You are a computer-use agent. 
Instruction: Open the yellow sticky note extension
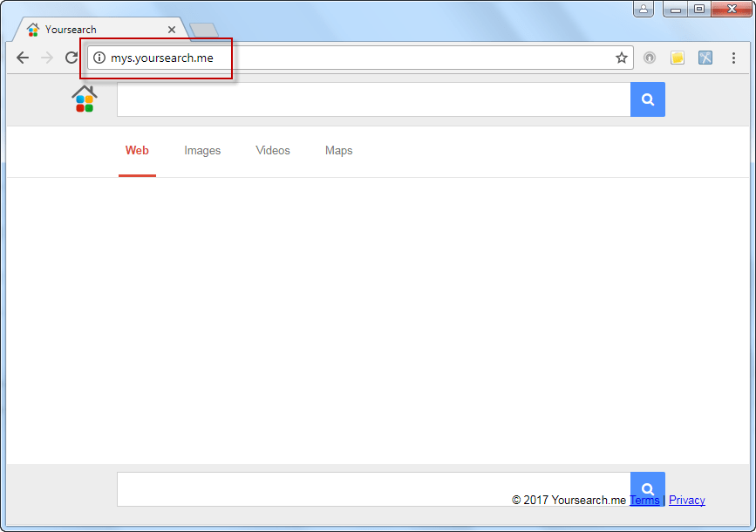coord(678,58)
